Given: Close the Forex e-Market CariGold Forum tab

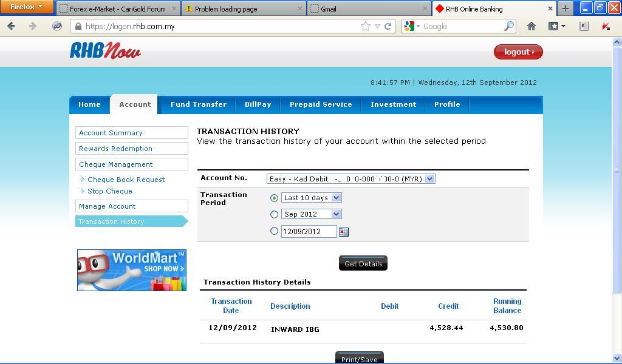Looking at the screenshot, I should tap(174, 8).
